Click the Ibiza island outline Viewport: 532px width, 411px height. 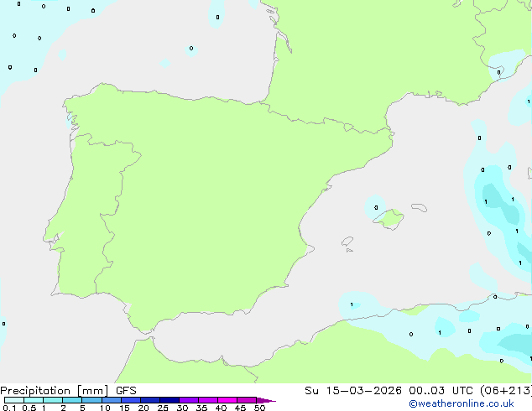coord(347,242)
